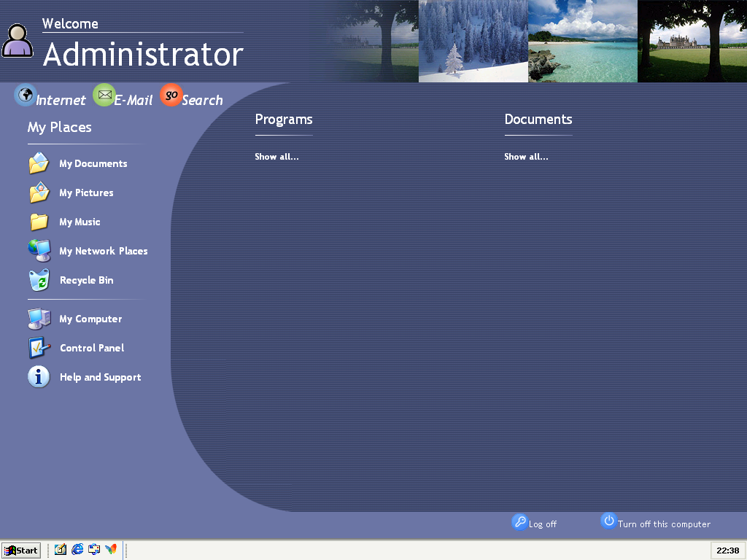
Task: Select My Network Places label
Action: 104,251
